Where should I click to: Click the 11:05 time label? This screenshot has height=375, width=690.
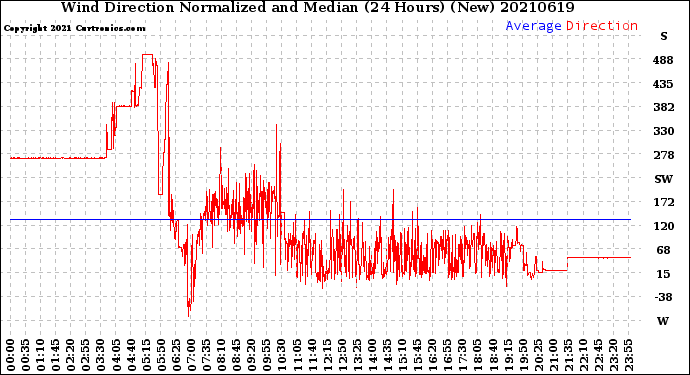[x=297, y=355]
